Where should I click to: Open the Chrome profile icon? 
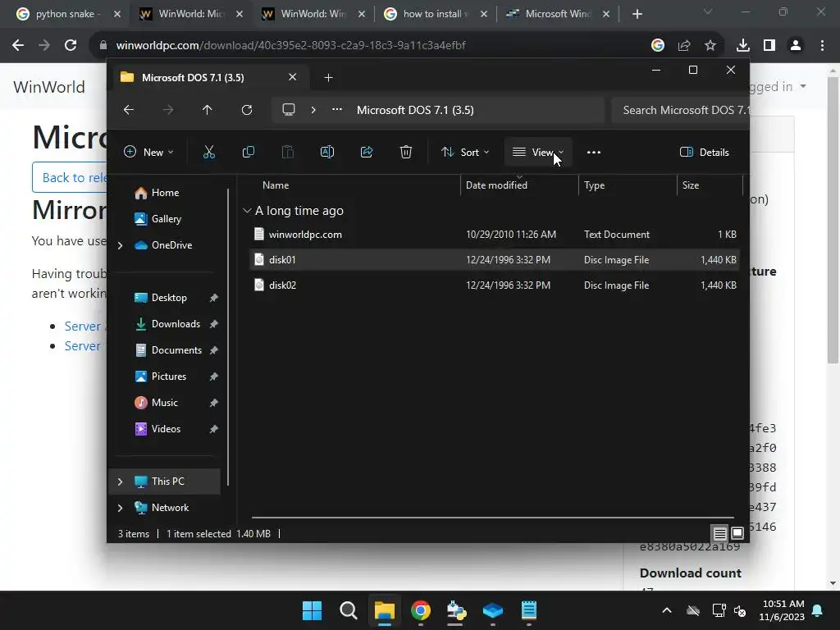click(x=796, y=46)
